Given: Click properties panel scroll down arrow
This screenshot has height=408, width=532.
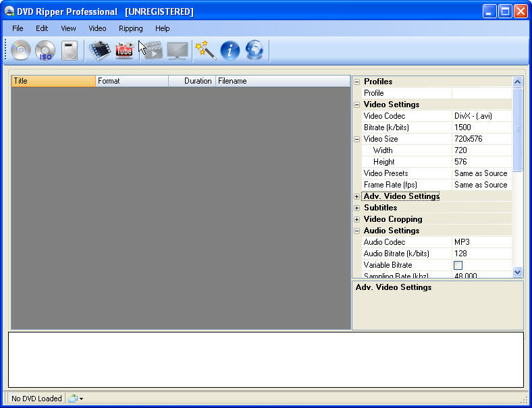Looking at the screenshot, I should point(517,272).
